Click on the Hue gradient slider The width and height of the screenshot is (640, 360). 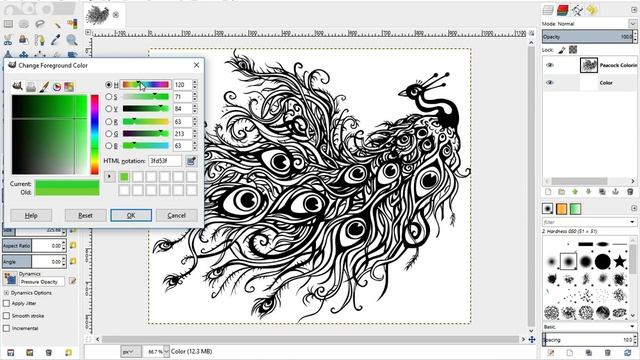(146, 84)
